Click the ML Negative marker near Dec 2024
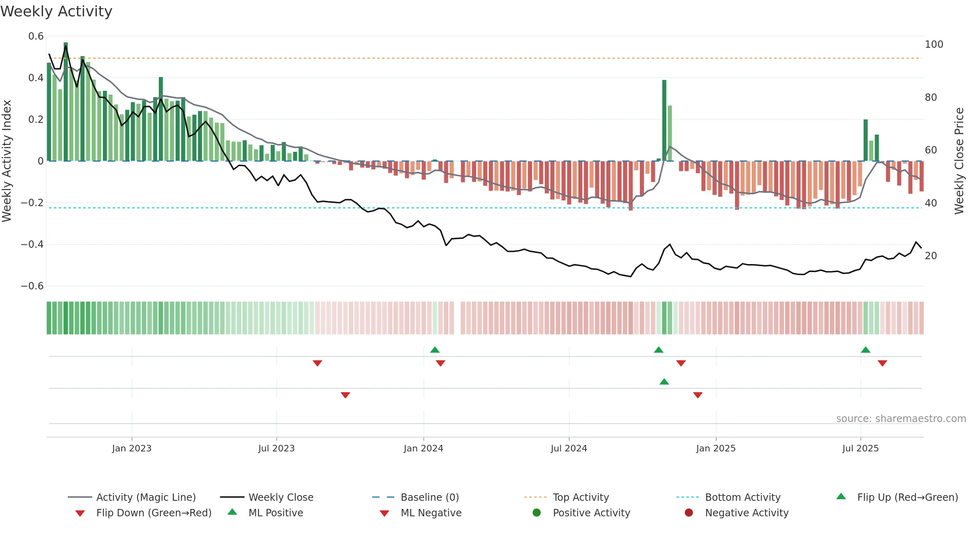This screenshot has height=551, width=980. click(x=698, y=395)
